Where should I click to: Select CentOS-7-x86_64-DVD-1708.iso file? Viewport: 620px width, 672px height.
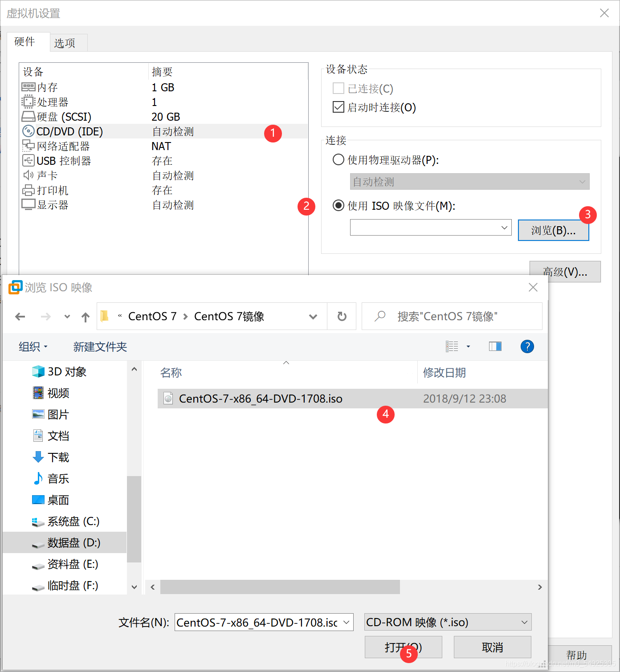[352, 399]
